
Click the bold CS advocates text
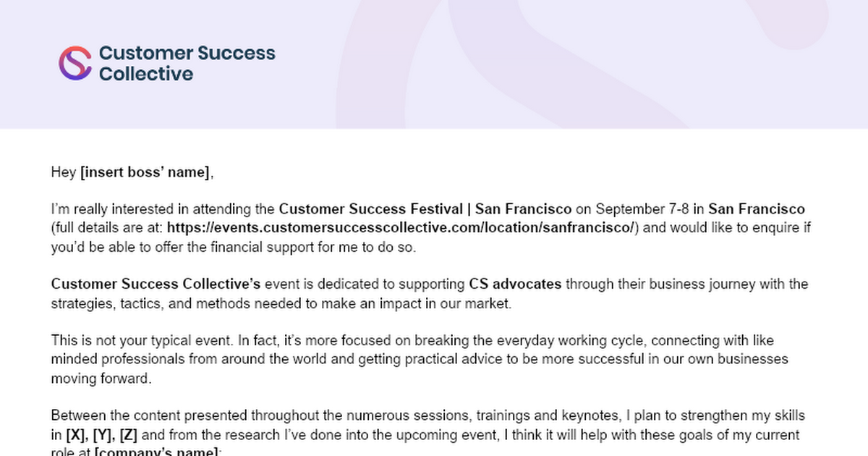point(515,284)
